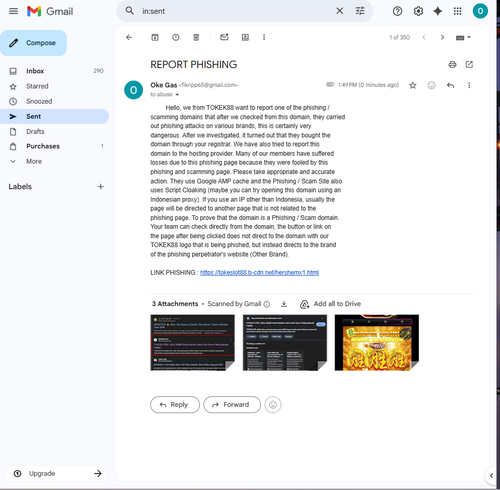
Task: Open the second attachment thumbnail
Action: 285,342
